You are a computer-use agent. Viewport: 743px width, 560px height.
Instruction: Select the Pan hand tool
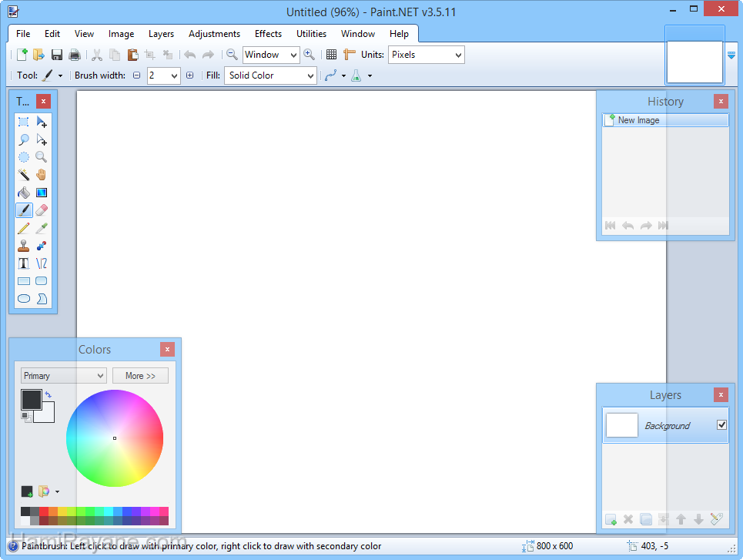point(42,175)
